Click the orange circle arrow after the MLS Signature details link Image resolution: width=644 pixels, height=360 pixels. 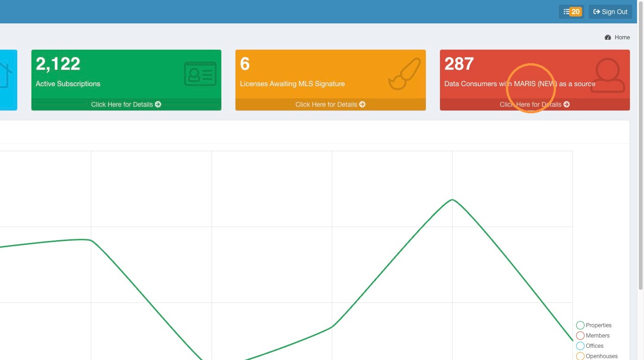(x=362, y=104)
